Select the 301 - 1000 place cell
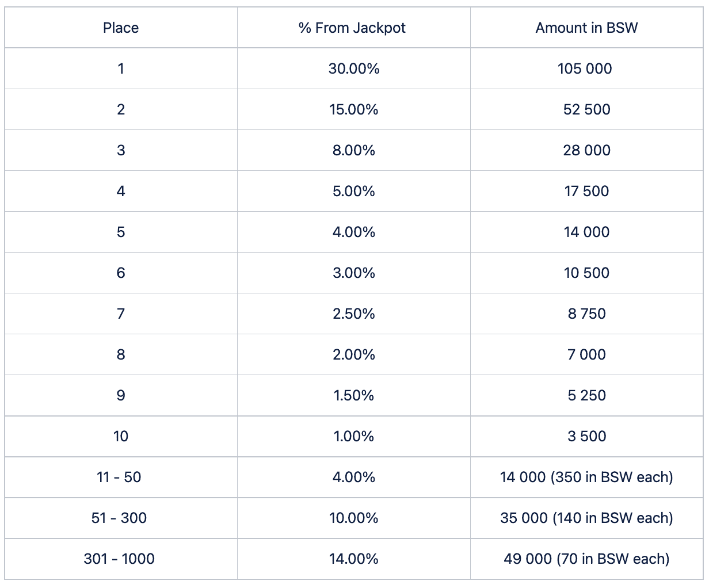Screen dimensions: 709x588 (x=121, y=559)
